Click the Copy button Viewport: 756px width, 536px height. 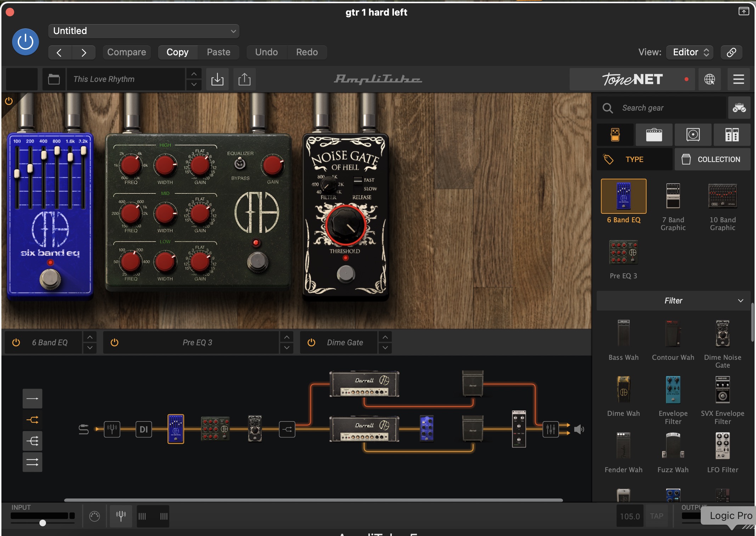pyautogui.click(x=177, y=52)
